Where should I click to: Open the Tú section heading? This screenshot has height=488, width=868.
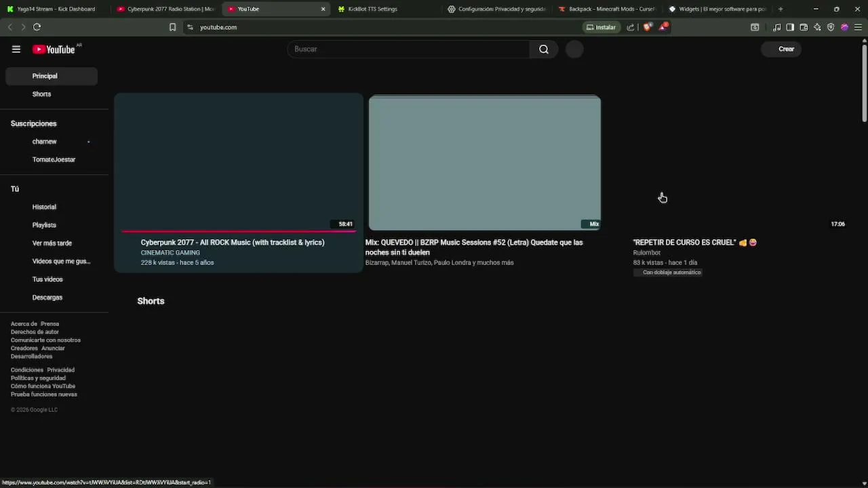(15, 189)
